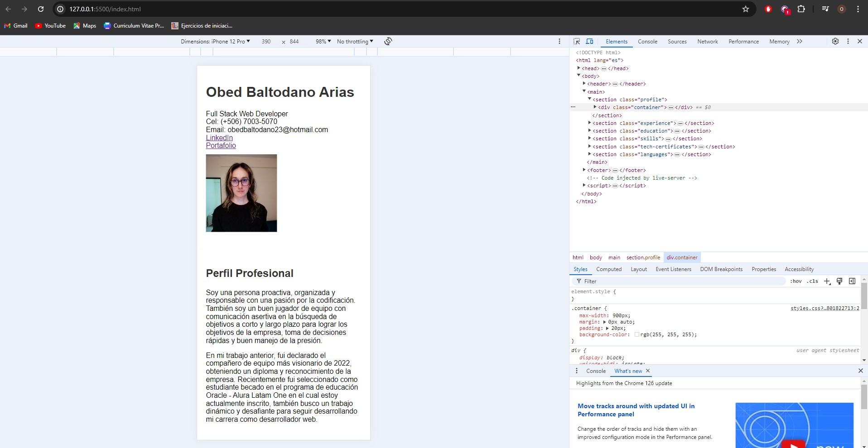Image resolution: width=868 pixels, height=448 pixels.
Task: Switch to the Memory tab
Action: 779,41
